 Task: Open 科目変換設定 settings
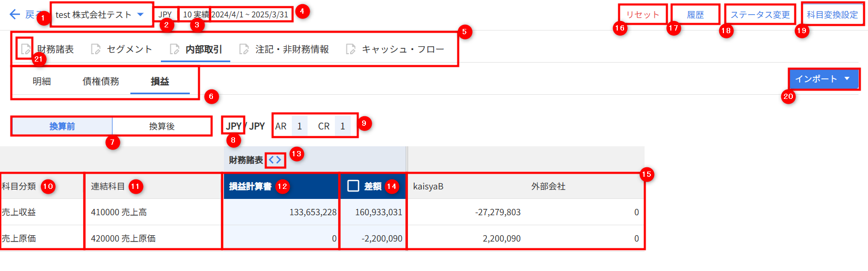point(832,15)
